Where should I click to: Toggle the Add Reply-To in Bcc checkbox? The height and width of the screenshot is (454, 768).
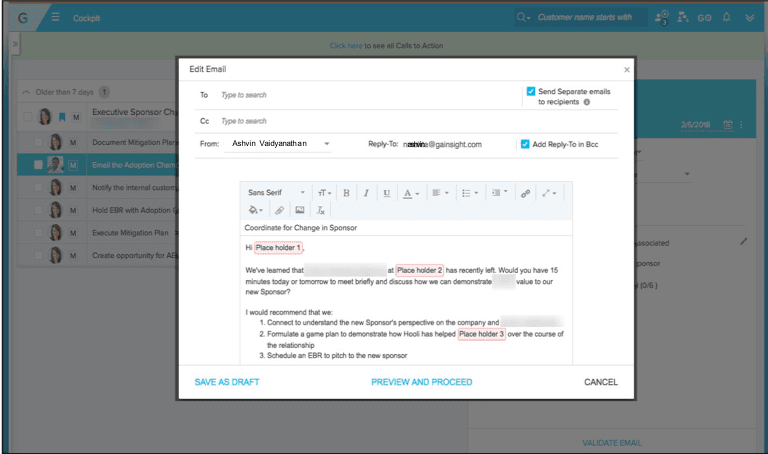(x=525, y=144)
